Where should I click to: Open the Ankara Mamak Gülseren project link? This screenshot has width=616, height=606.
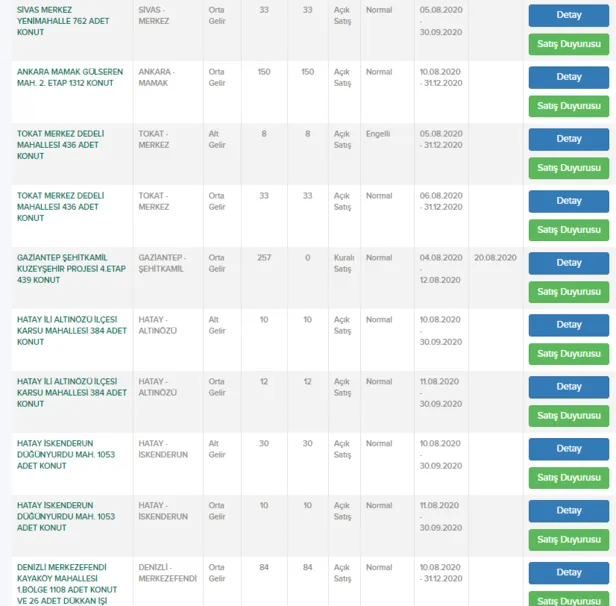[x=70, y=78]
